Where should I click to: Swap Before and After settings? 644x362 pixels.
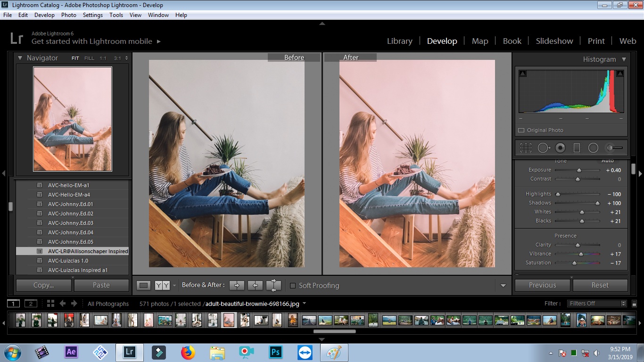click(x=273, y=285)
